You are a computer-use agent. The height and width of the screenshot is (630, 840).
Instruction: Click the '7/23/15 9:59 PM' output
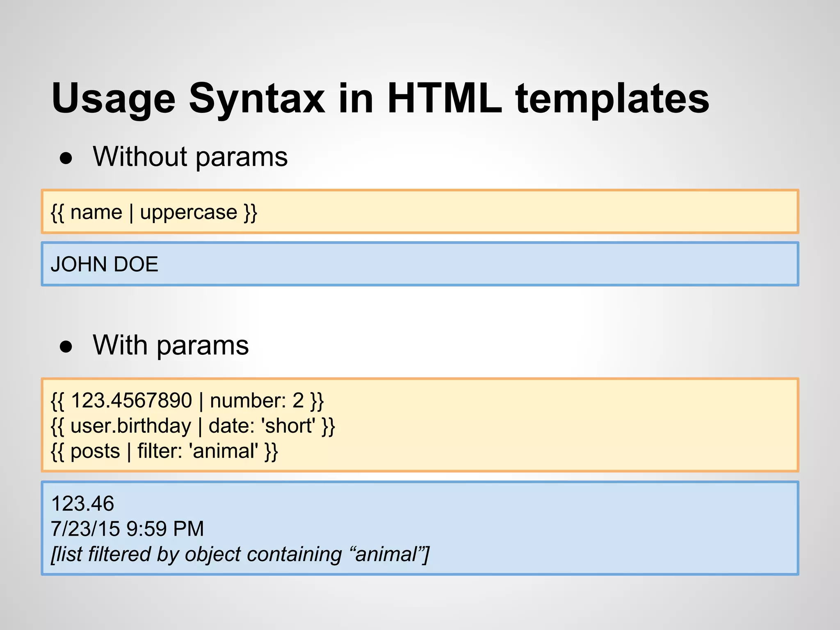128,529
